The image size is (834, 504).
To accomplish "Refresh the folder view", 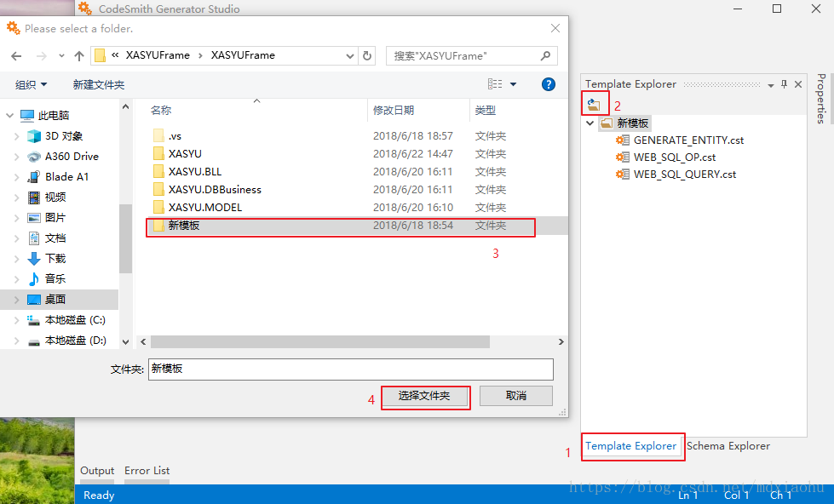I will (x=367, y=56).
